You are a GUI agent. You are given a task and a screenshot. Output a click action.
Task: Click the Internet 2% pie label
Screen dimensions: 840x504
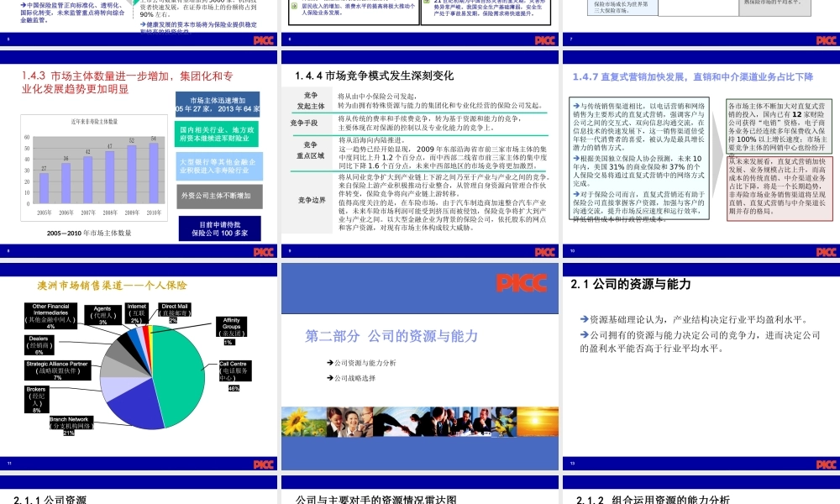pos(137,313)
